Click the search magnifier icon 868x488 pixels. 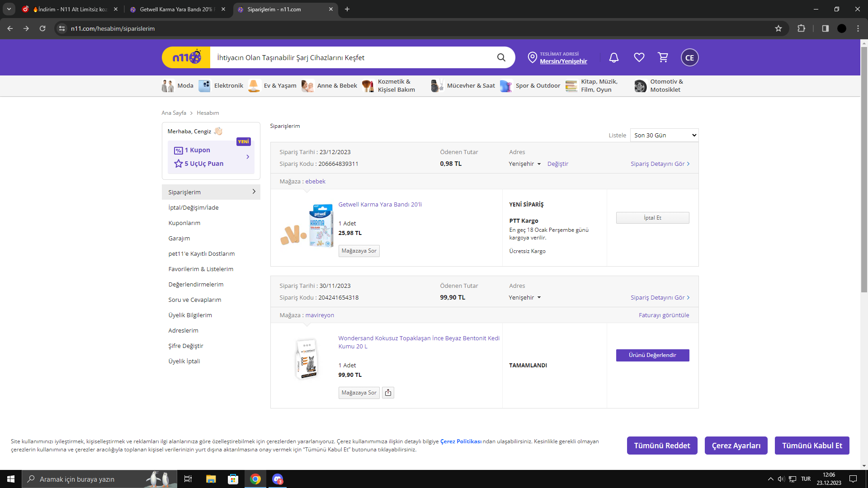(x=501, y=57)
